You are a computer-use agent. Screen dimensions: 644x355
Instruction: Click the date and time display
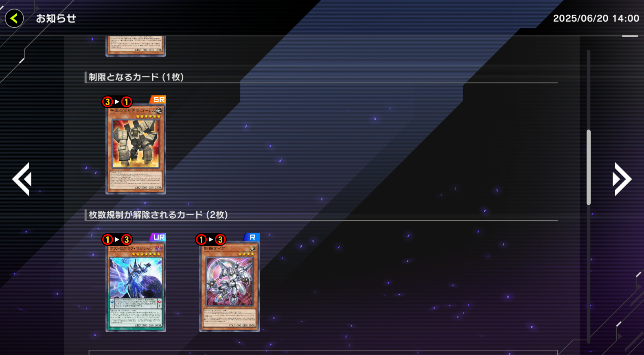596,18
